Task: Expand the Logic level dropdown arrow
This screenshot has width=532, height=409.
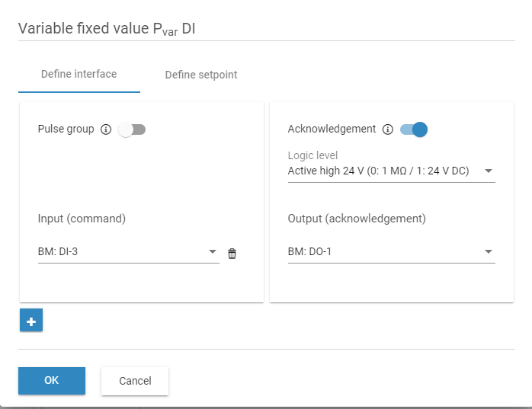Action: point(488,171)
